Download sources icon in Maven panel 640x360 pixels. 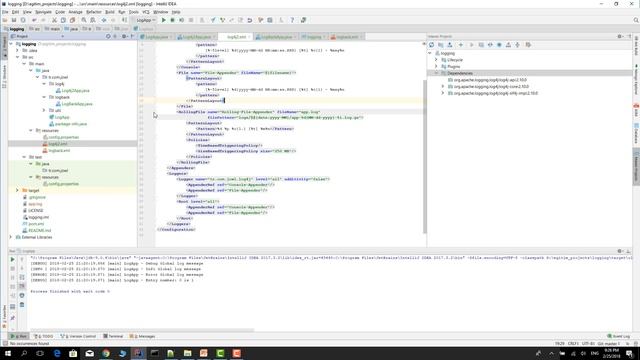450,45
